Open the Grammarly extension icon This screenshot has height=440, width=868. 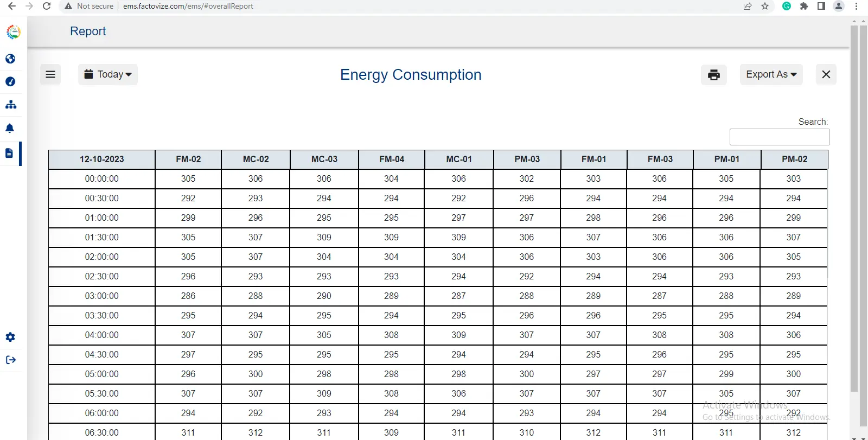tap(787, 6)
